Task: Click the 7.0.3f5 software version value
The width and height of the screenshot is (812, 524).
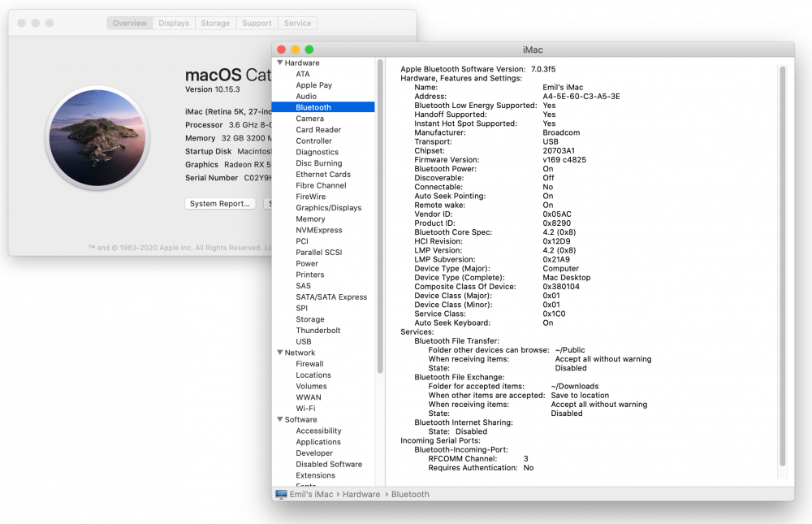Action: click(543, 69)
